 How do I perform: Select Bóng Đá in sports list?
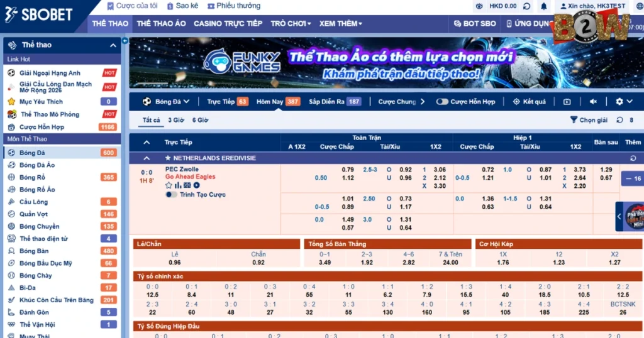coord(62,153)
